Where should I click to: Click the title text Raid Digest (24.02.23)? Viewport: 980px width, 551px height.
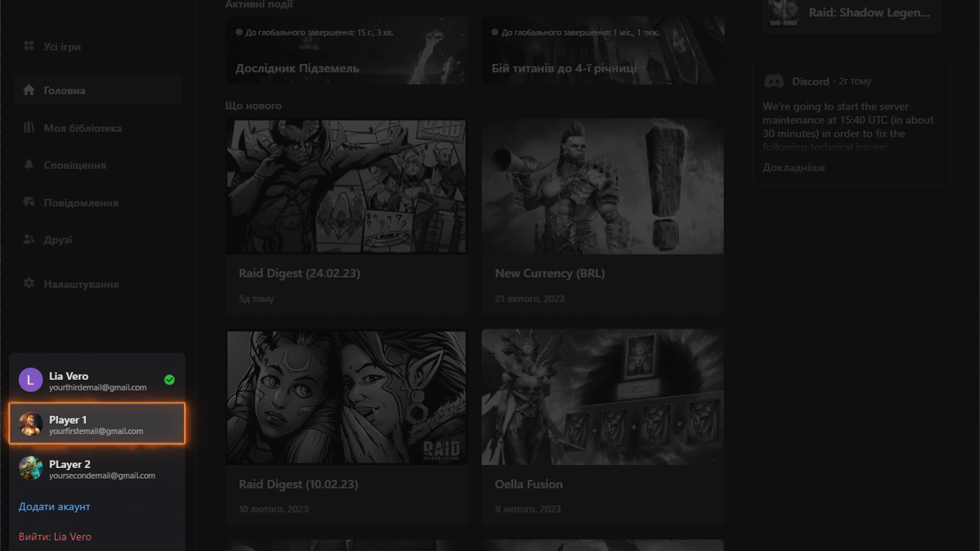click(299, 273)
